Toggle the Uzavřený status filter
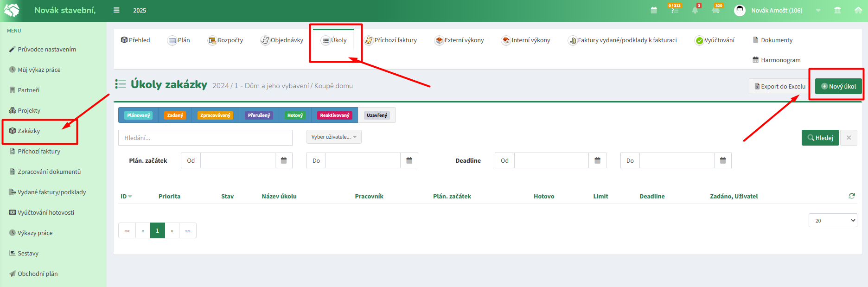Image resolution: width=868 pixels, height=287 pixels. [x=377, y=115]
